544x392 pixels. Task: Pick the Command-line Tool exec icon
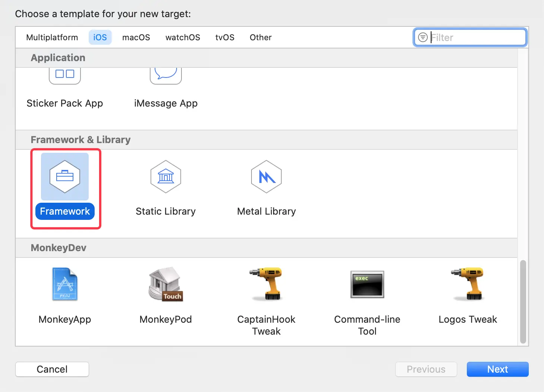click(x=367, y=284)
